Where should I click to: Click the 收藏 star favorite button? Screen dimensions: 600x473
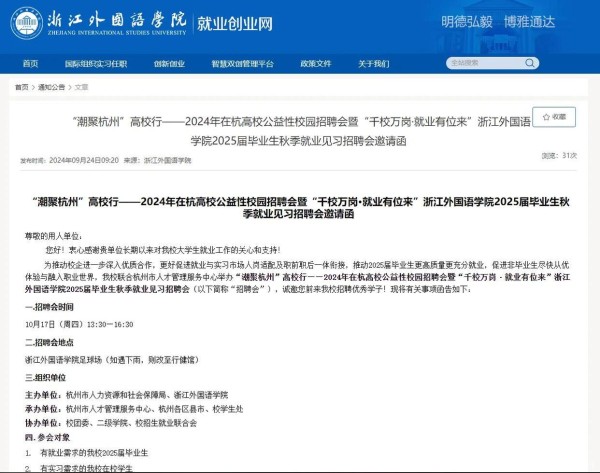(x=554, y=117)
